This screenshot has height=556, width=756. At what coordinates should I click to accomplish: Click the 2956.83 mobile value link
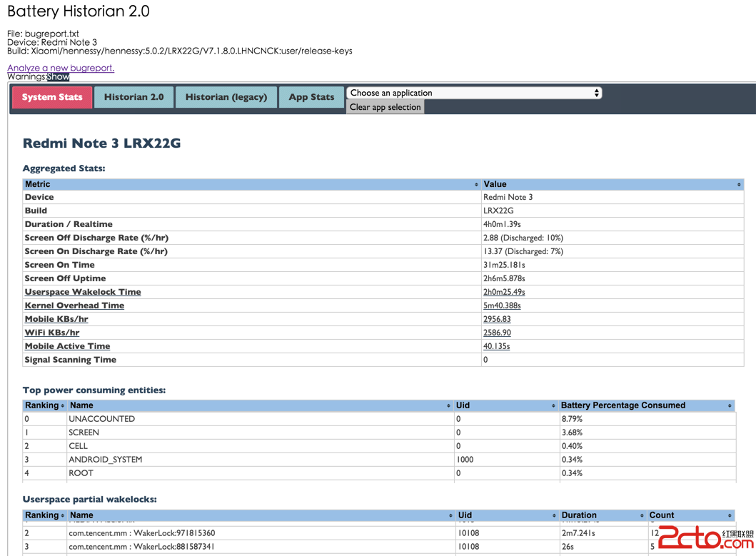point(497,319)
